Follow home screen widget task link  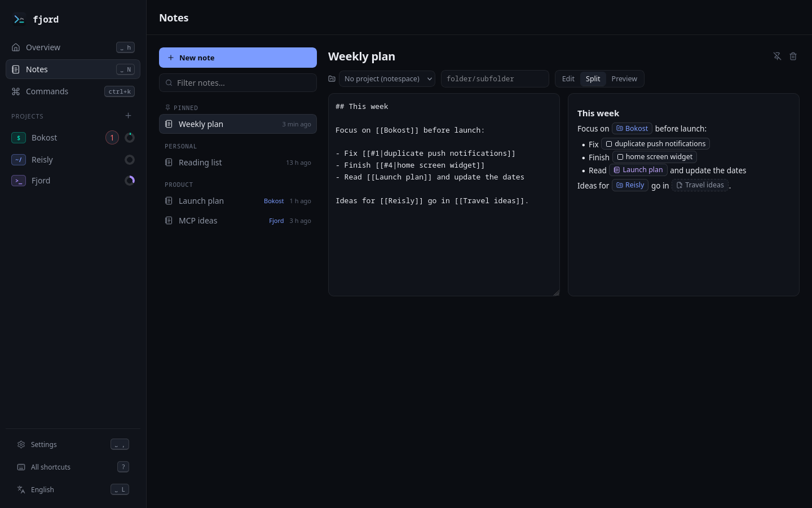point(655,157)
